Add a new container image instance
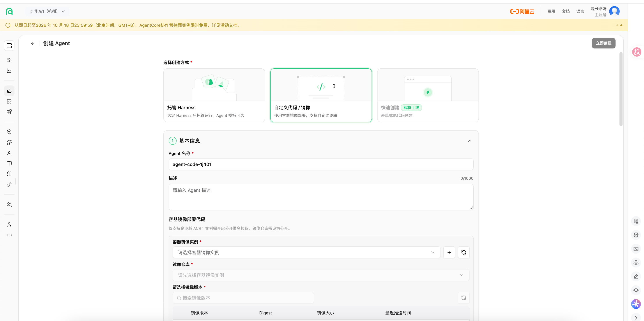This screenshot has width=644, height=321. tap(449, 252)
